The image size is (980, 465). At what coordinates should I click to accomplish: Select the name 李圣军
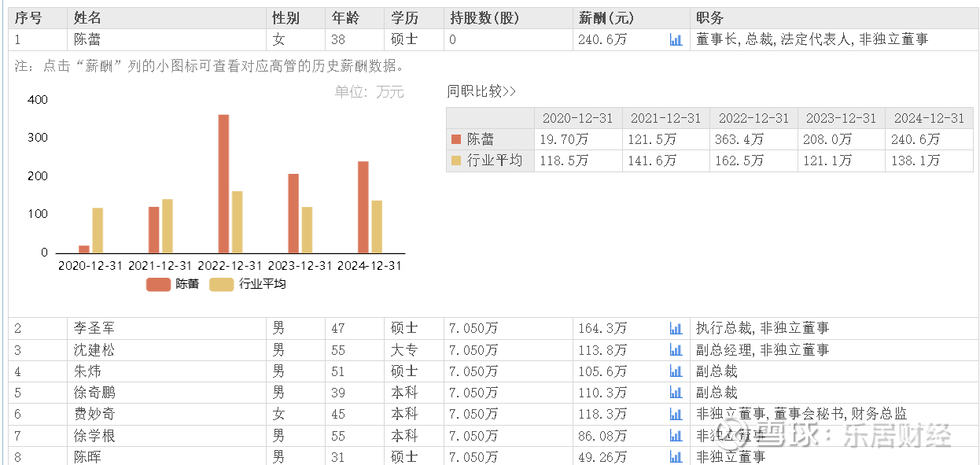[x=94, y=328]
